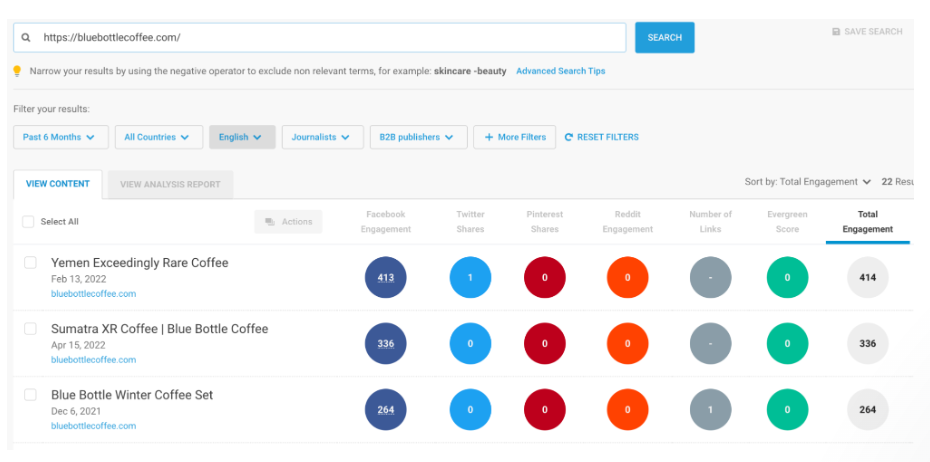Click the blue Search button
Screen dimensions: 930x462
(x=665, y=37)
